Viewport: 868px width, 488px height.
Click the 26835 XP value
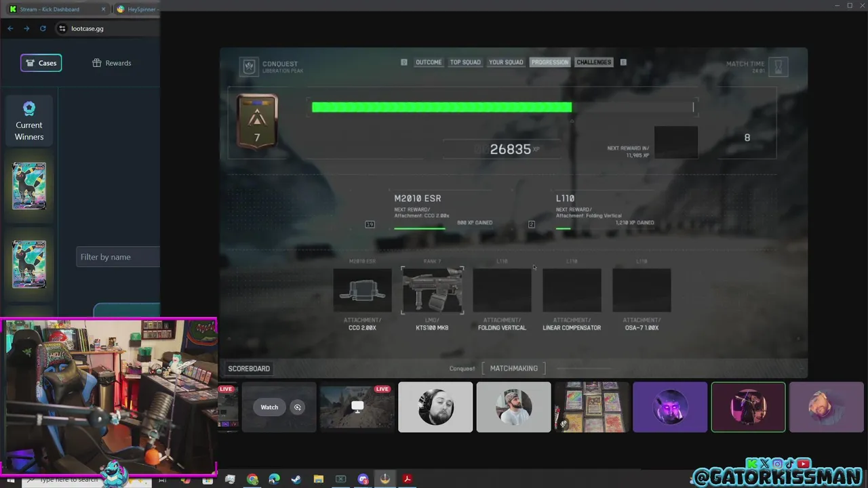pos(510,149)
